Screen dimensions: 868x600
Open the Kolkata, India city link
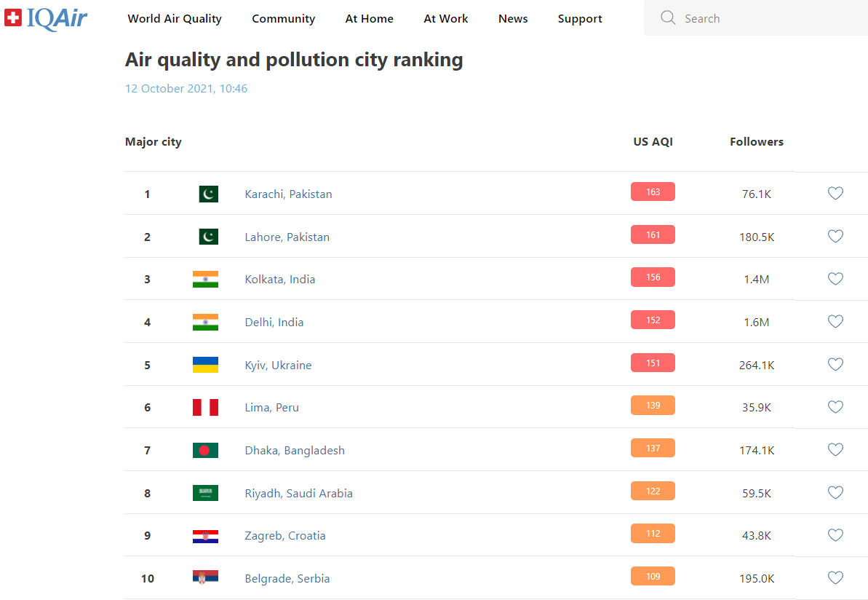[x=280, y=280]
